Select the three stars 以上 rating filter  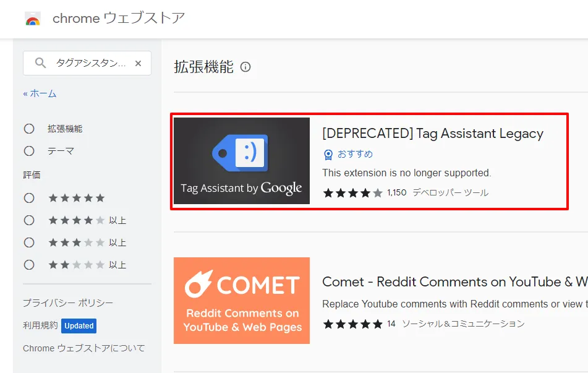[29, 242]
